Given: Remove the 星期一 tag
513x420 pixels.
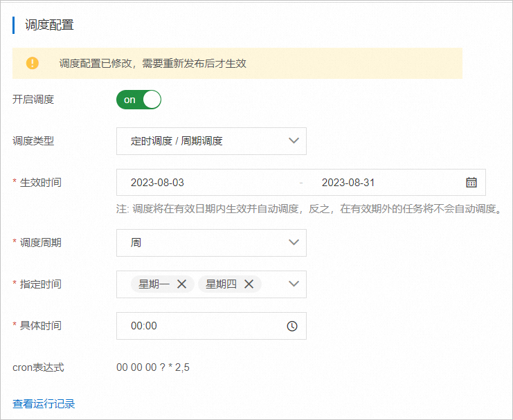Looking at the screenshot, I should click(x=182, y=284).
